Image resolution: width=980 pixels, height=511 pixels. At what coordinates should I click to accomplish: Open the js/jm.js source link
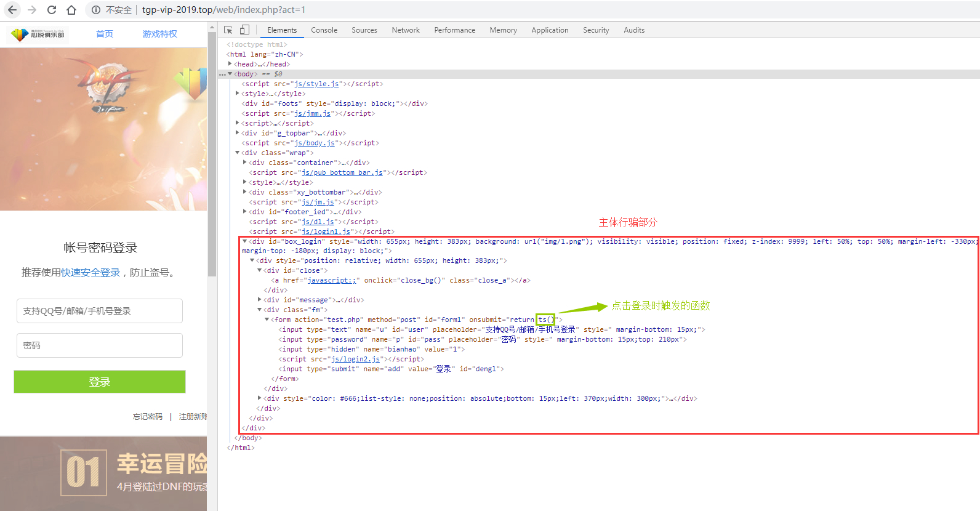click(x=318, y=202)
